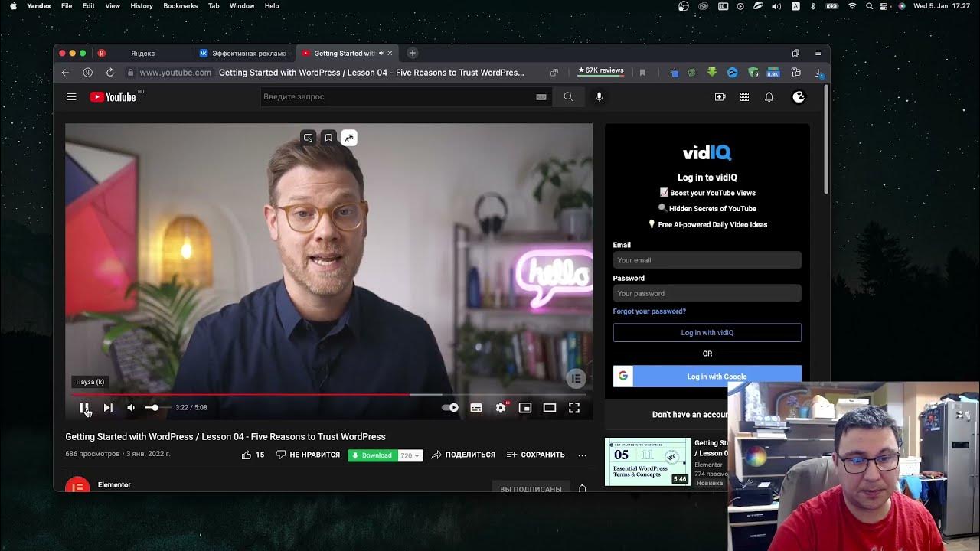This screenshot has height=551, width=980.
Task: Click the player screenshot icon overlay
Action: point(308,138)
